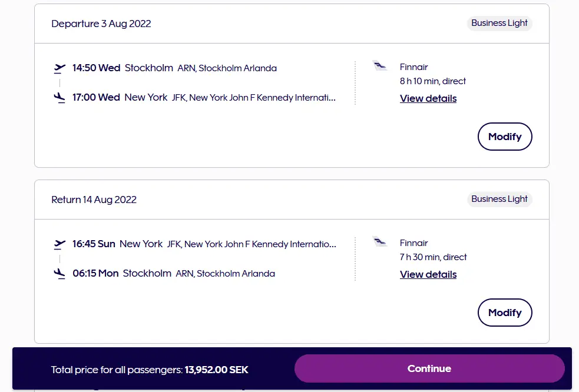
Task: Click the 16:45 Sun New York departure
Action: click(94, 244)
